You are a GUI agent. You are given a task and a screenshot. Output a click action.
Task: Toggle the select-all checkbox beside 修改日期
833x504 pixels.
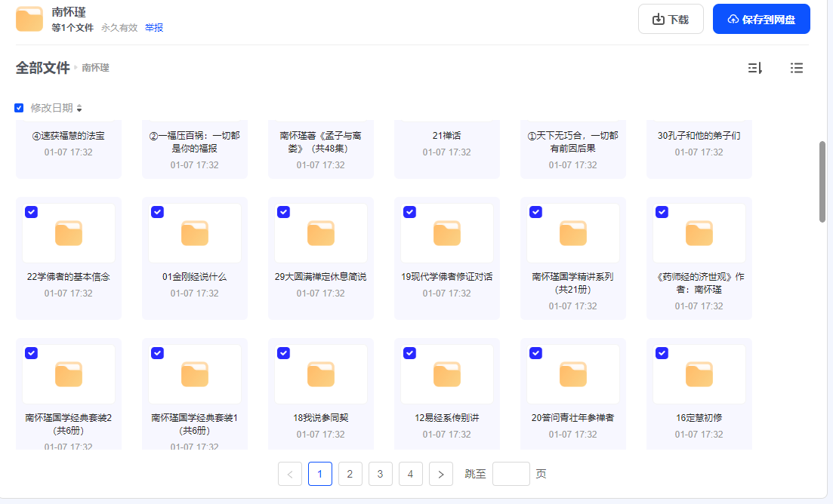pos(19,108)
